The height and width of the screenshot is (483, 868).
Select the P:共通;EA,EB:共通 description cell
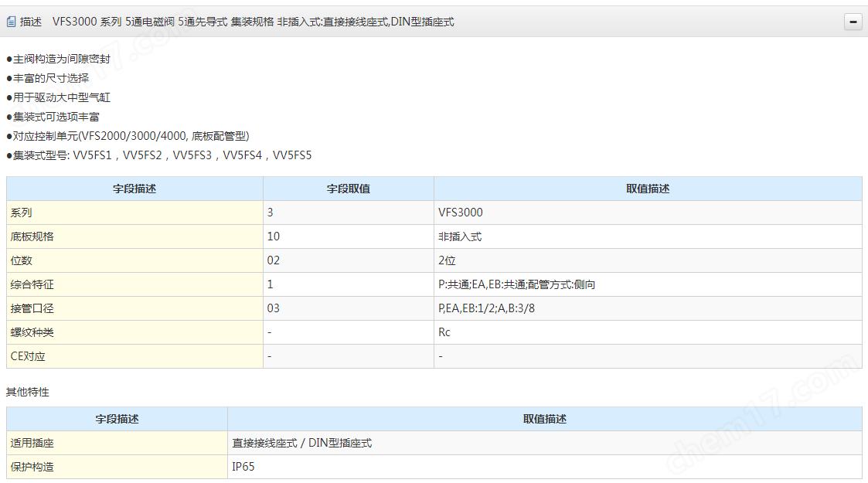click(x=648, y=284)
